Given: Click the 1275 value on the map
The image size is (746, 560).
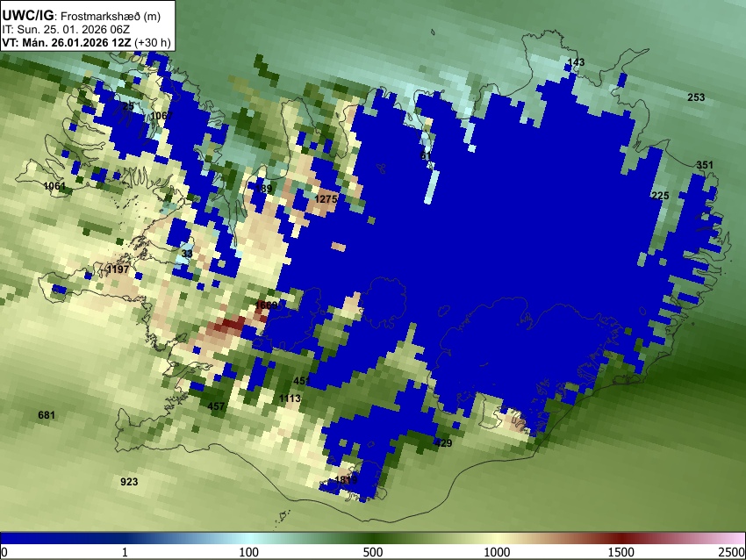Looking at the screenshot, I should (326, 199).
